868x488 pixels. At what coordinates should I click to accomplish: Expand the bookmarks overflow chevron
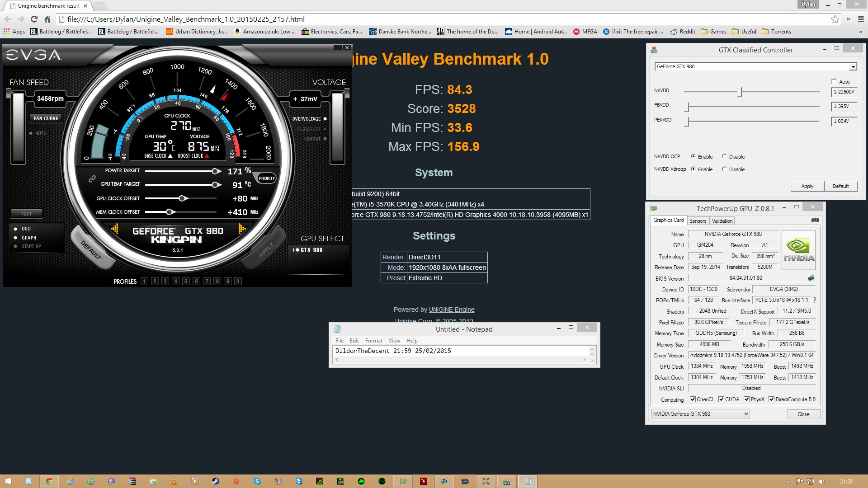pyautogui.click(x=860, y=31)
